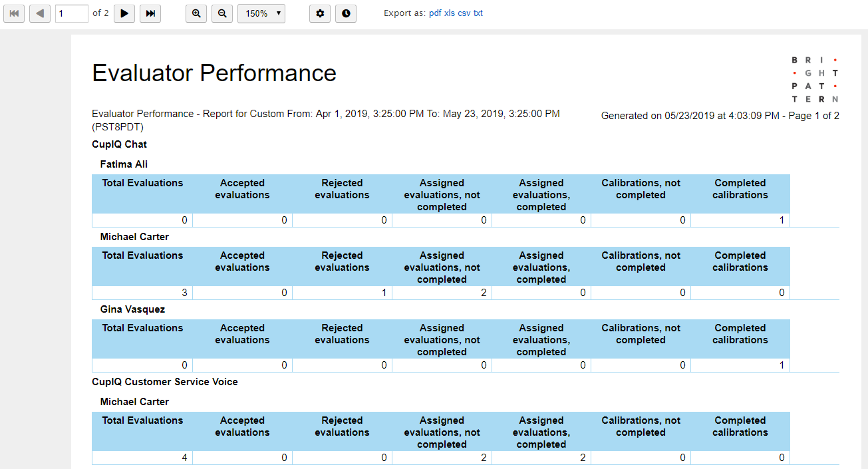Zoom out of the report
Viewport: 868px width, 469px height.
click(x=222, y=13)
